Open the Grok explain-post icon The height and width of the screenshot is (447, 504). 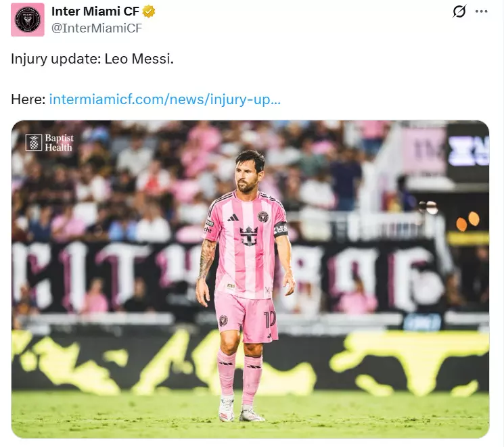pos(459,11)
